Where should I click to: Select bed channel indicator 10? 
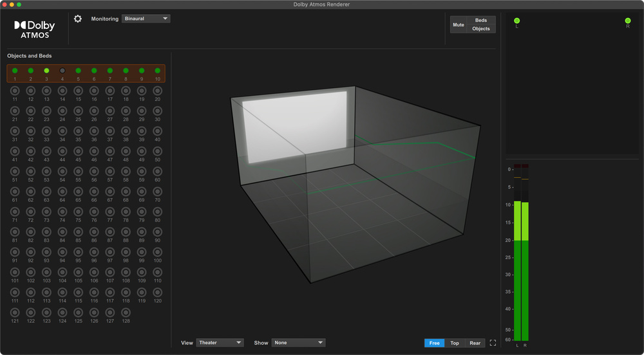point(157,71)
